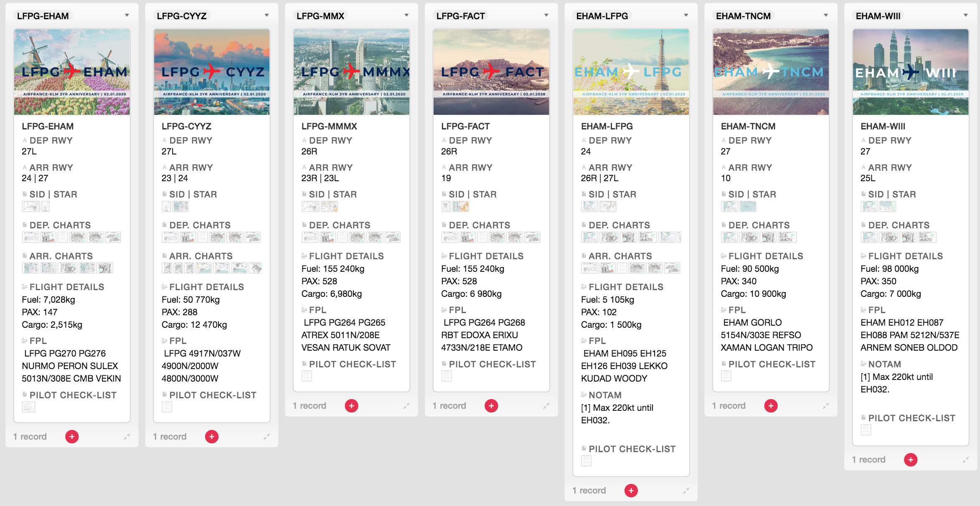The height and width of the screenshot is (506, 980).
Task: Open first SID chart thumbnail in LFPG-EHAM card
Action: 31,206
